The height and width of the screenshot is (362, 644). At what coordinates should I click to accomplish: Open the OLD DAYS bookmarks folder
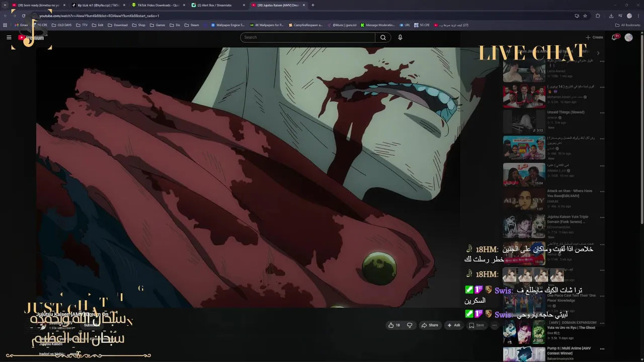click(x=62, y=25)
